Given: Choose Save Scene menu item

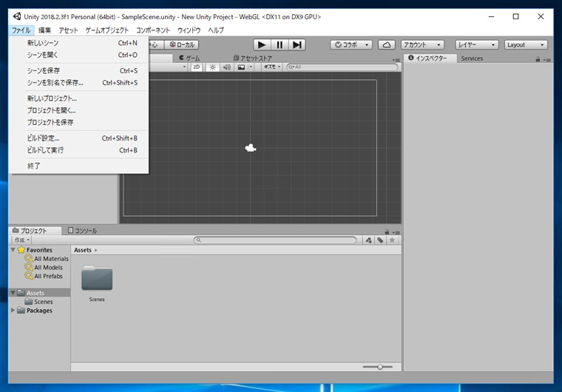Looking at the screenshot, I should [79, 71].
